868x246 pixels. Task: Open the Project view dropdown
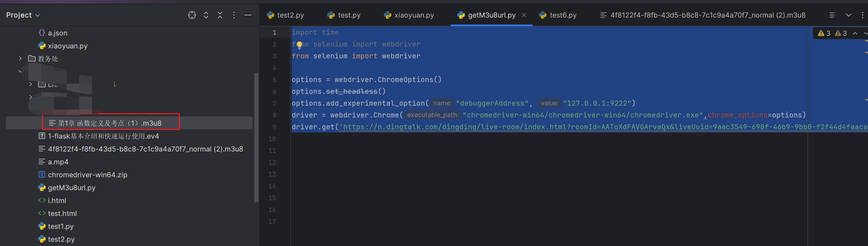click(x=23, y=15)
